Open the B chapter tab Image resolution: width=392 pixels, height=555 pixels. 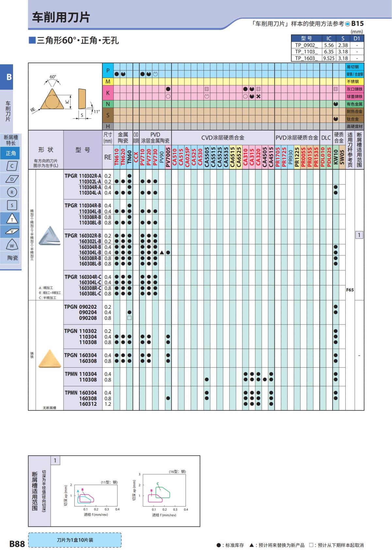pos(7,77)
